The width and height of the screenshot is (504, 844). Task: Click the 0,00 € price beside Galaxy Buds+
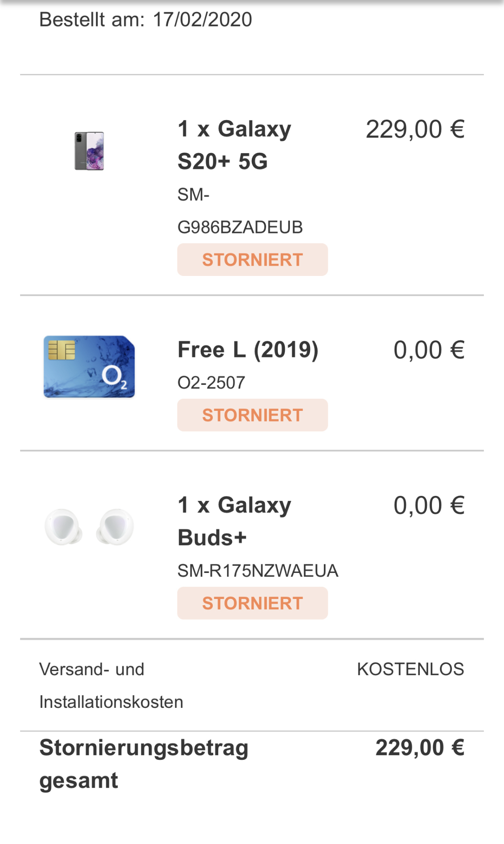429,505
